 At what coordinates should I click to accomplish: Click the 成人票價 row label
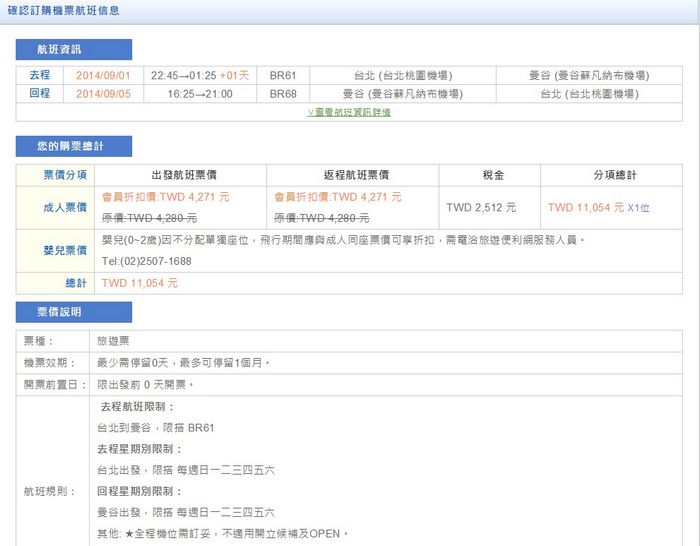point(58,207)
